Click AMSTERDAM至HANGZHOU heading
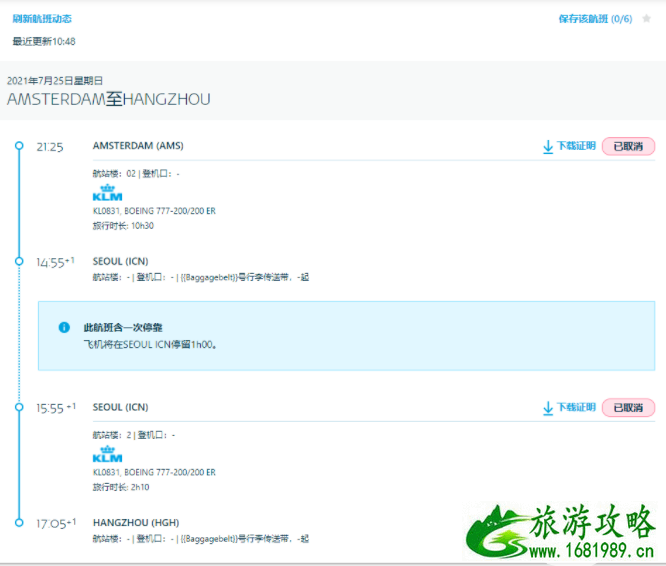666x566 pixels. (x=109, y=99)
